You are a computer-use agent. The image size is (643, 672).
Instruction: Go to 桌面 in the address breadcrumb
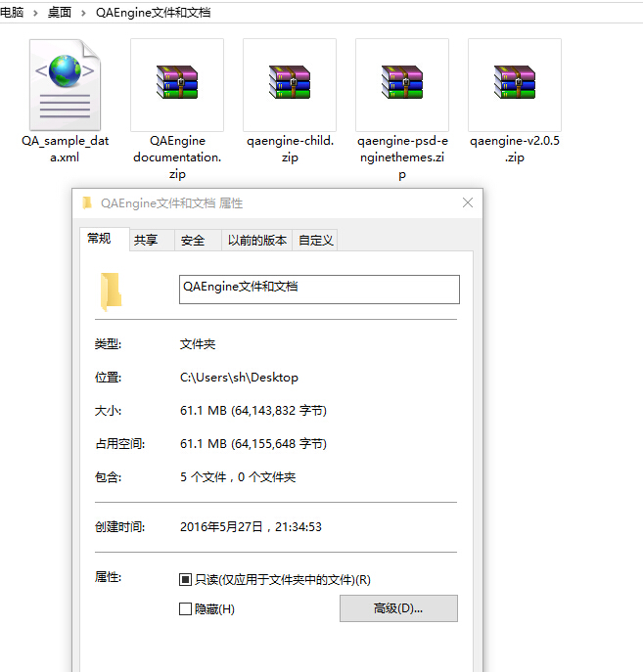60,13
